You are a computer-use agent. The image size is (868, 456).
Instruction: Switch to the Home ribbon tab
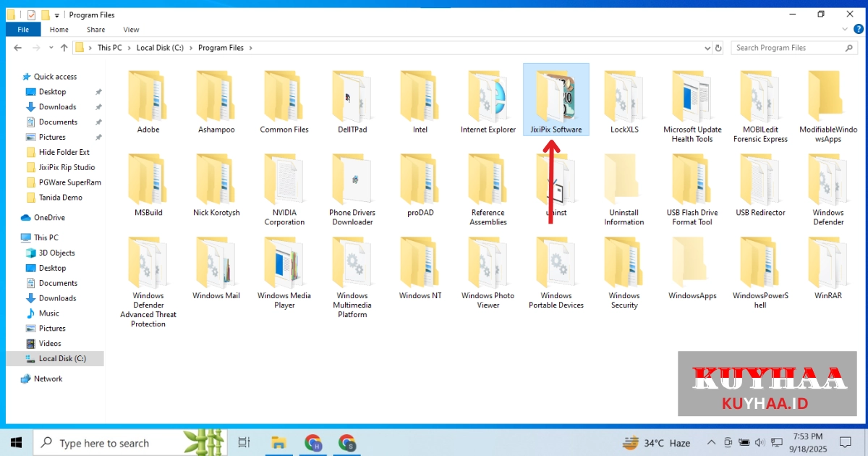point(59,30)
